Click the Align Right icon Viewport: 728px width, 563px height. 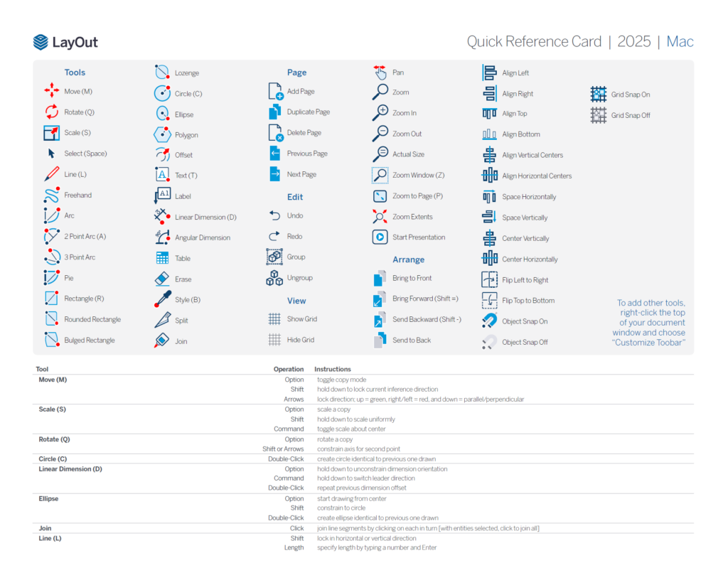489,93
